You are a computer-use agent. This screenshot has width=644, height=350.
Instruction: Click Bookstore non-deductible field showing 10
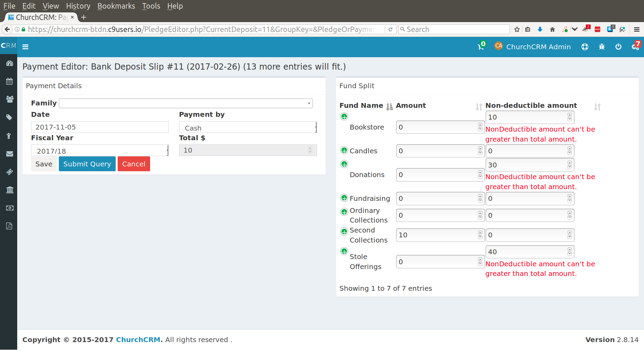[530, 117]
